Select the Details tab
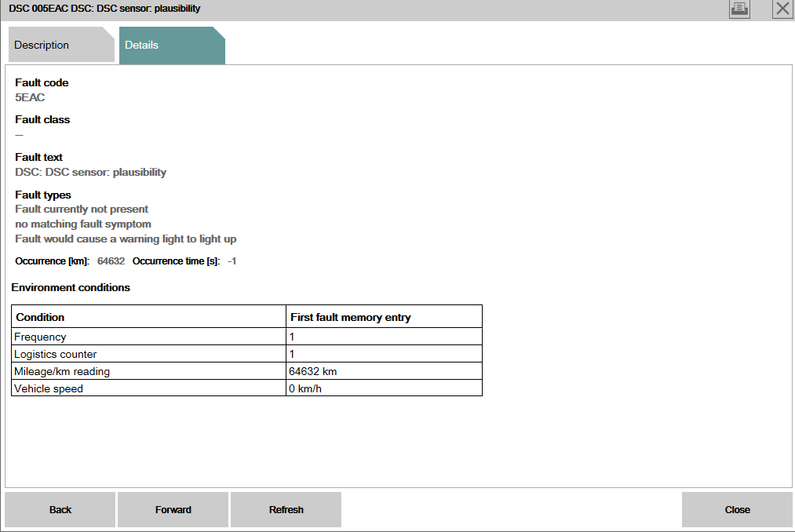 pyautogui.click(x=172, y=46)
